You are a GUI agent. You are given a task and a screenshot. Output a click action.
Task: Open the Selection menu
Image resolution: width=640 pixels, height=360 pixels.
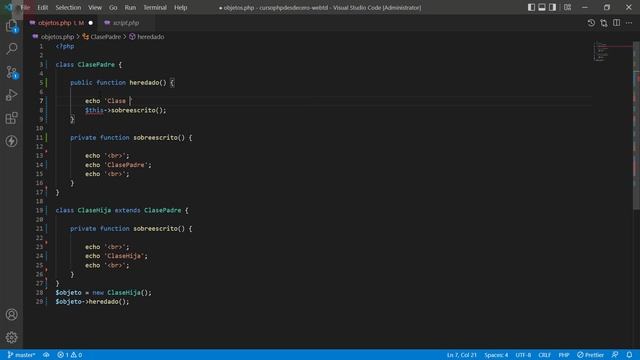click(68, 7)
